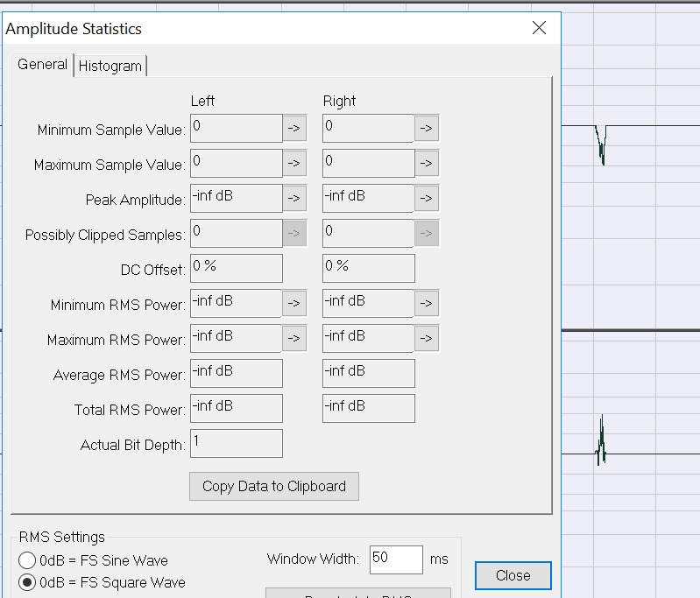The height and width of the screenshot is (598, 700).
Task: Go to Left Maximum Sample Value arrow
Action: click(294, 164)
